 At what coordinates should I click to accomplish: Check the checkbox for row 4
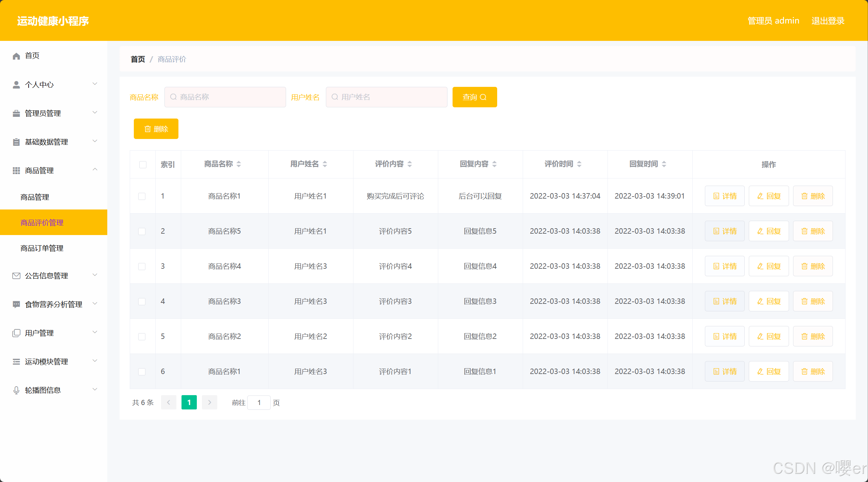tap(142, 301)
